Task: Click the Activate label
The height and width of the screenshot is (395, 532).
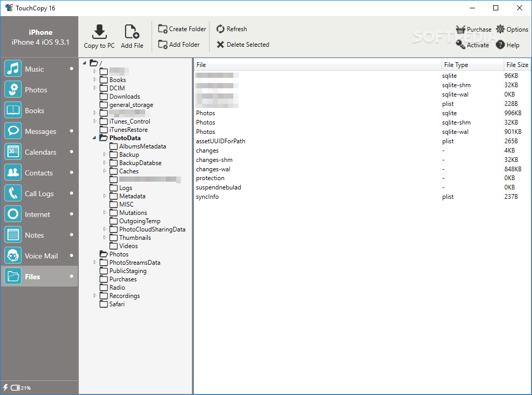Action: click(478, 45)
